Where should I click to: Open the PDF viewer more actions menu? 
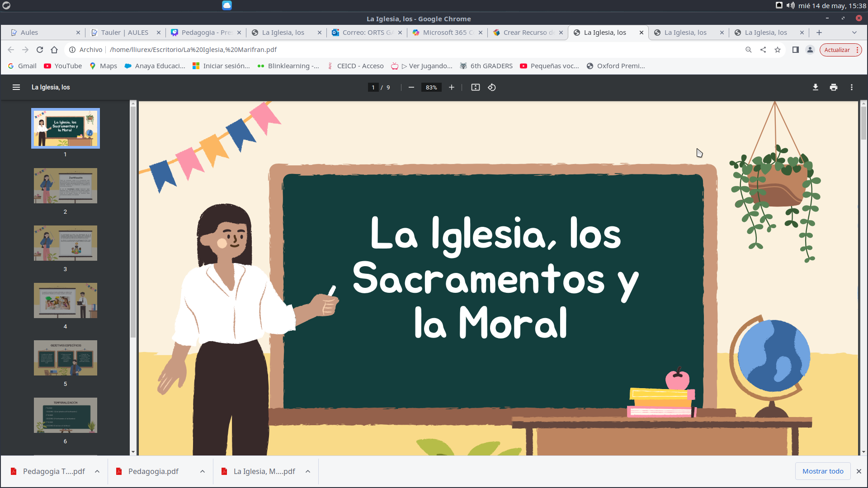(852, 87)
